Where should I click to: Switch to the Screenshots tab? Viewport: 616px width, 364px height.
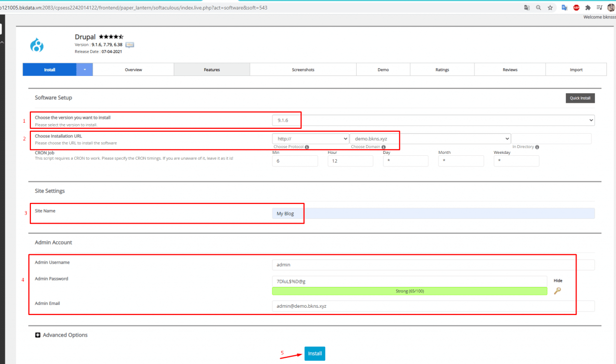click(x=303, y=70)
